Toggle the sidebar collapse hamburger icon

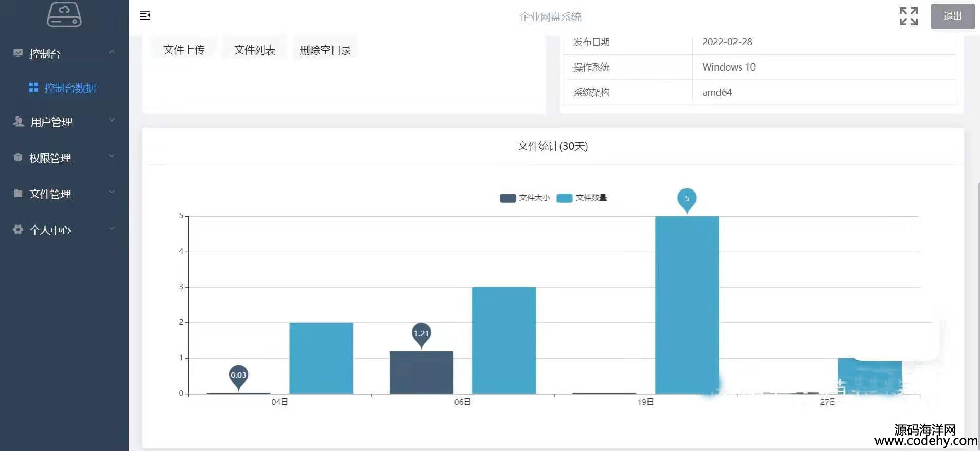[145, 15]
